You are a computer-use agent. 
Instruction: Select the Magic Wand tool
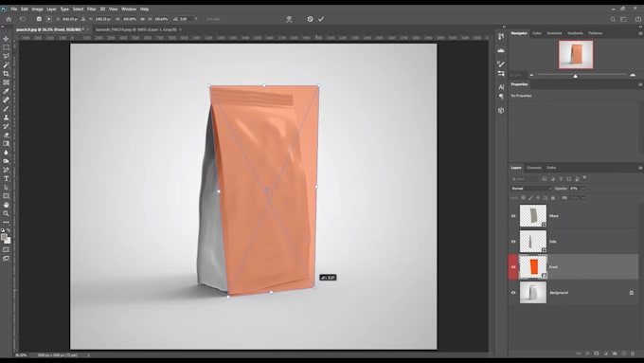point(6,65)
